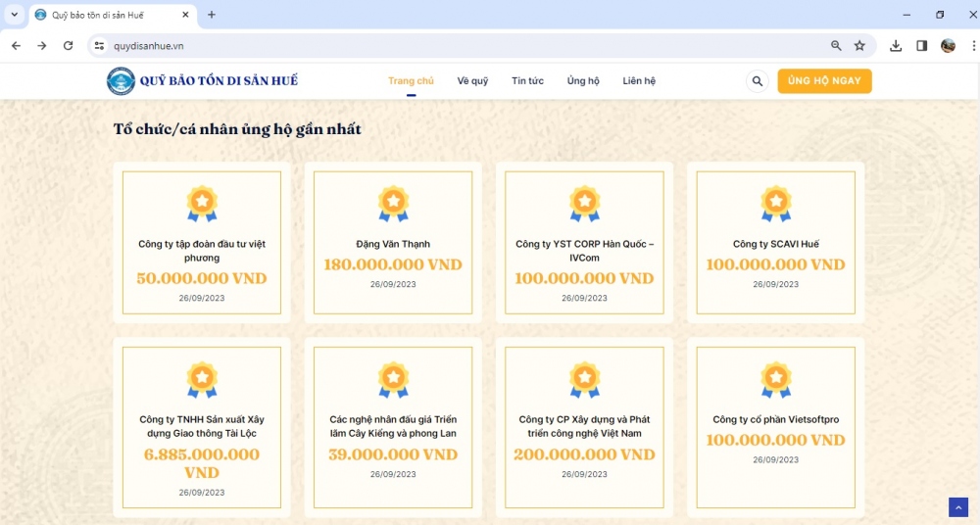
Task: Click the QUỸ BẢO TỒN DI SẢN HUẾ site title
Action: pos(219,80)
